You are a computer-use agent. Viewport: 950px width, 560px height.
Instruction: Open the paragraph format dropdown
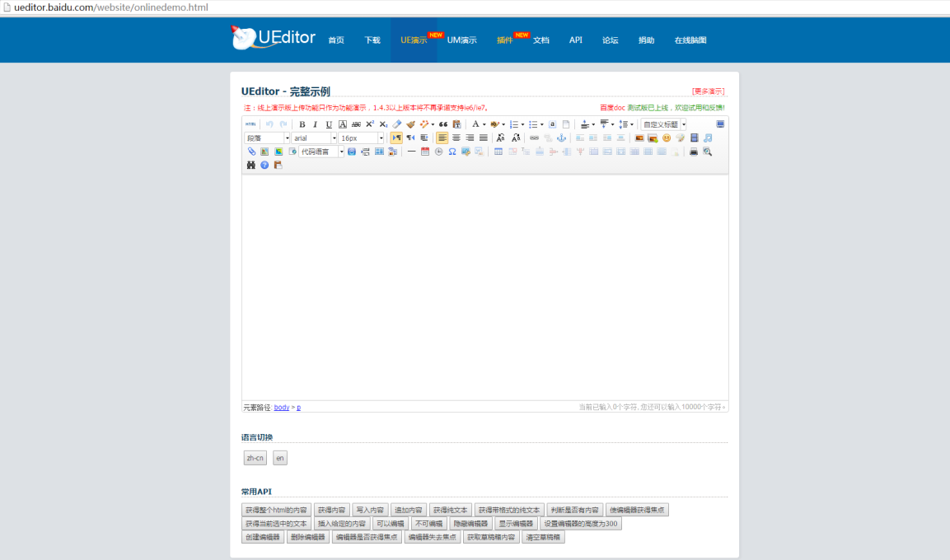pos(287,138)
